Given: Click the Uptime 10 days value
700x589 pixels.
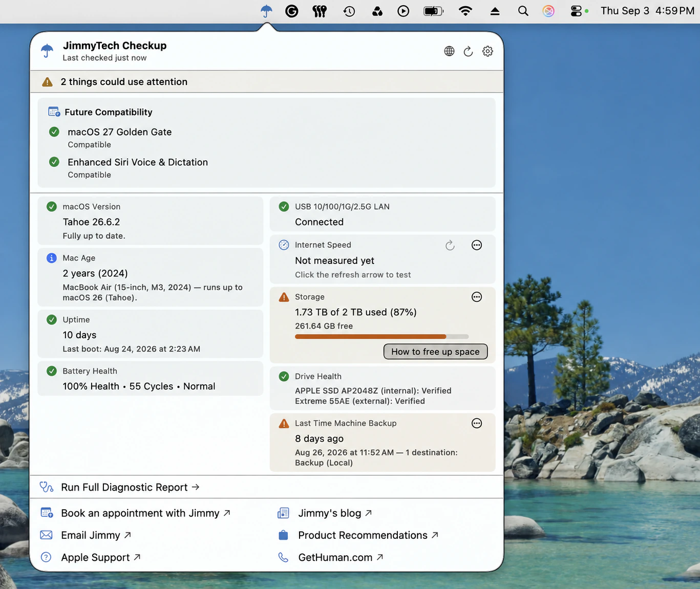Looking at the screenshot, I should 79,335.
